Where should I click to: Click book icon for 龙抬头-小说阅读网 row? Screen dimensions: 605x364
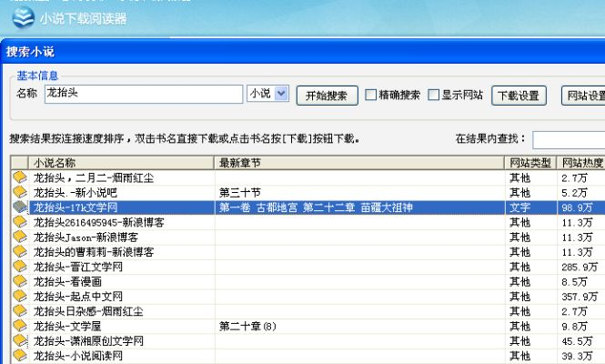(x=20, y=355)
